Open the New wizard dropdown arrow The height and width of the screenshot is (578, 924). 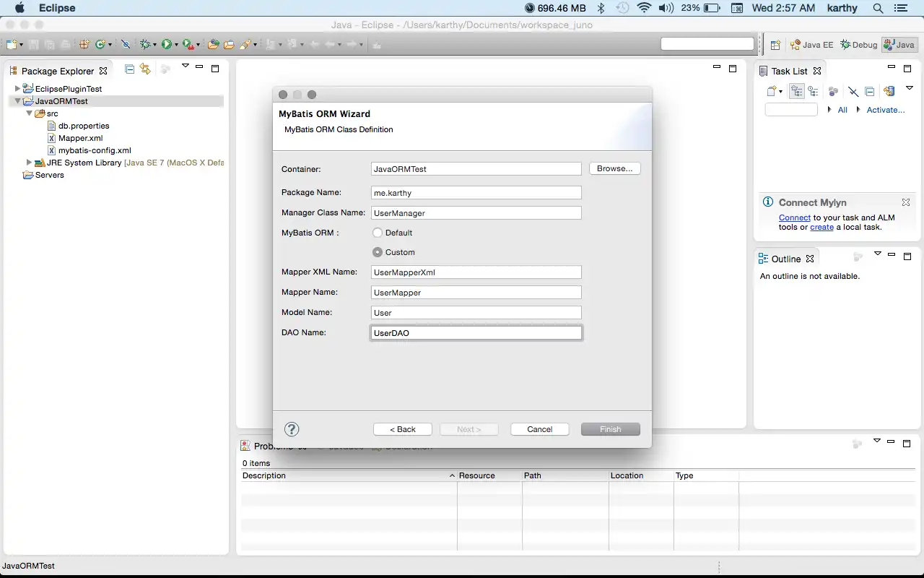pyautogui.click(x=22, y=45)
